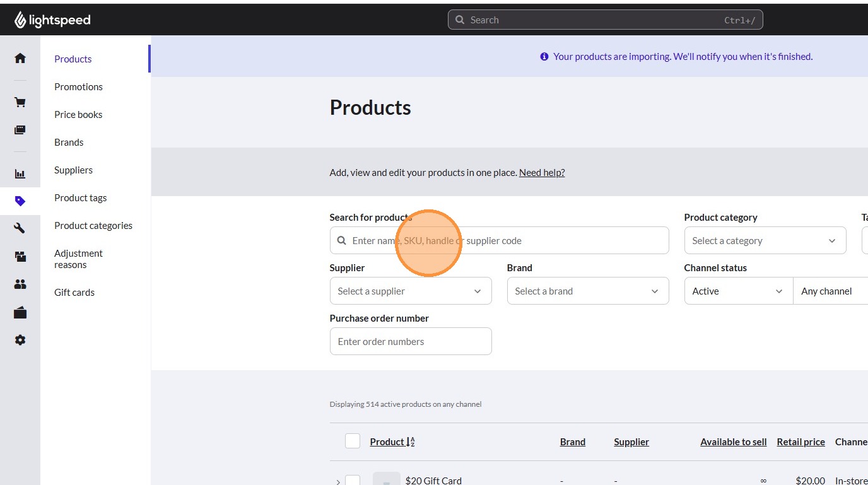Click the cash register sidebar icon
868x485 pixels.
point(20,130)
